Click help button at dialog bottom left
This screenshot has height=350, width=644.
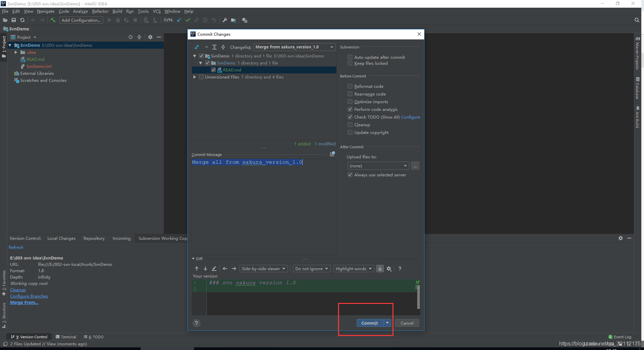pyautogui.click(x=196, y=323)
